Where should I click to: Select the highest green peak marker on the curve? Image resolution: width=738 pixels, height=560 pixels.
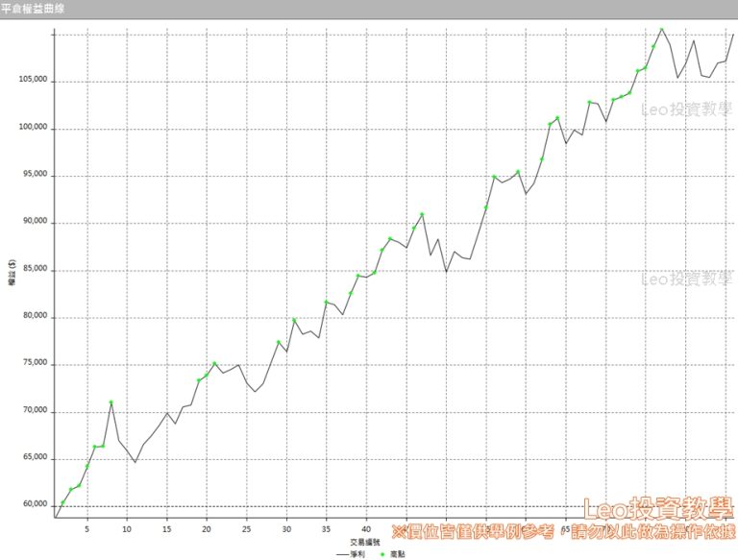point(661,30)
